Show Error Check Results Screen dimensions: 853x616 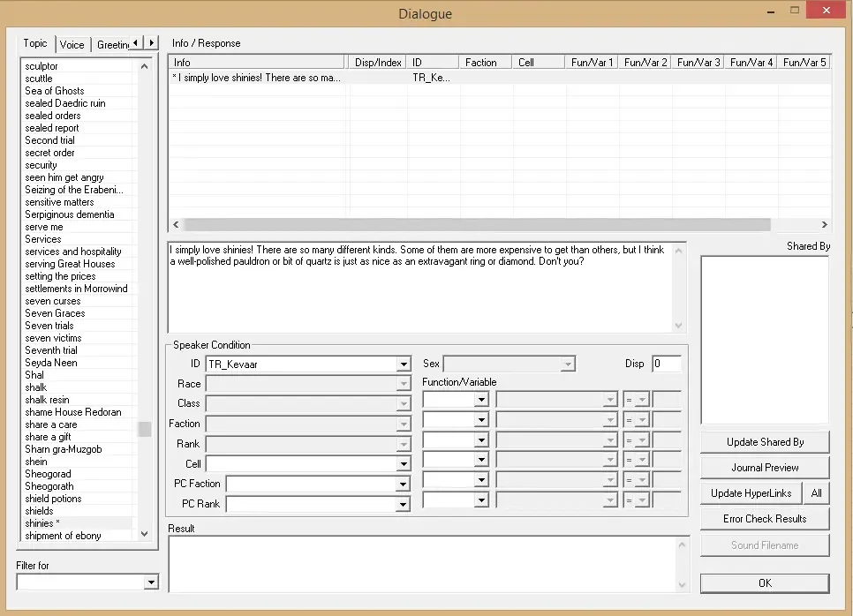tap(765, 519)
